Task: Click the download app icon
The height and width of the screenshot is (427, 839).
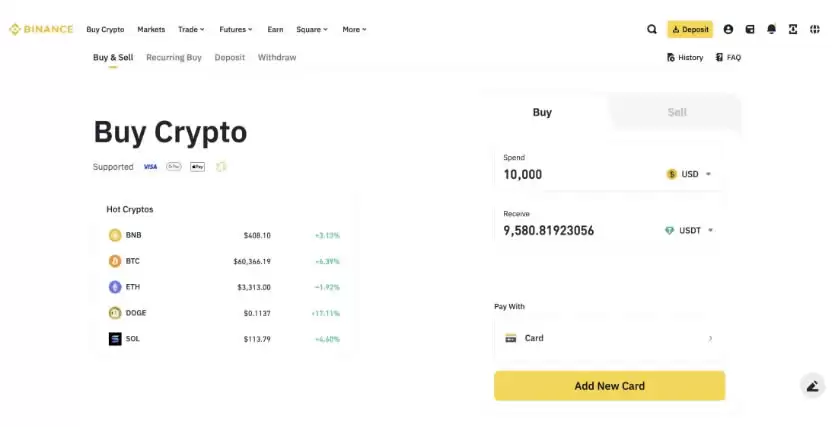Action: click(x=793, y=29)
